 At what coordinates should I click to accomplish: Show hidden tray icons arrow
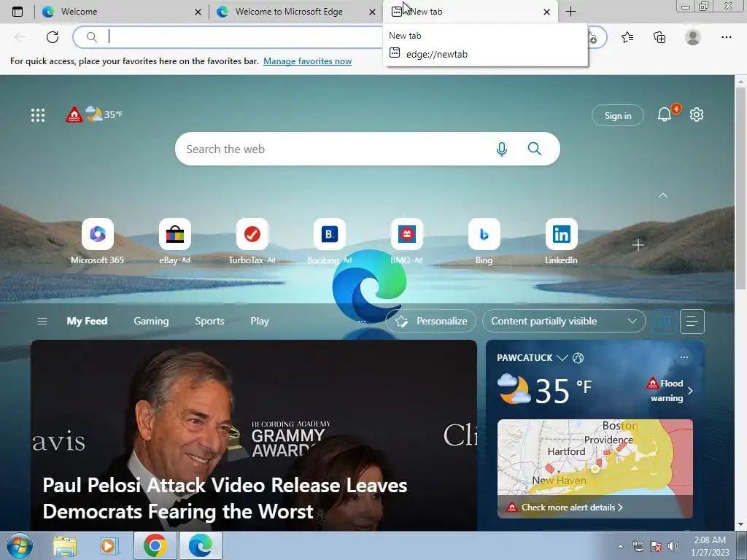(620, 546)
